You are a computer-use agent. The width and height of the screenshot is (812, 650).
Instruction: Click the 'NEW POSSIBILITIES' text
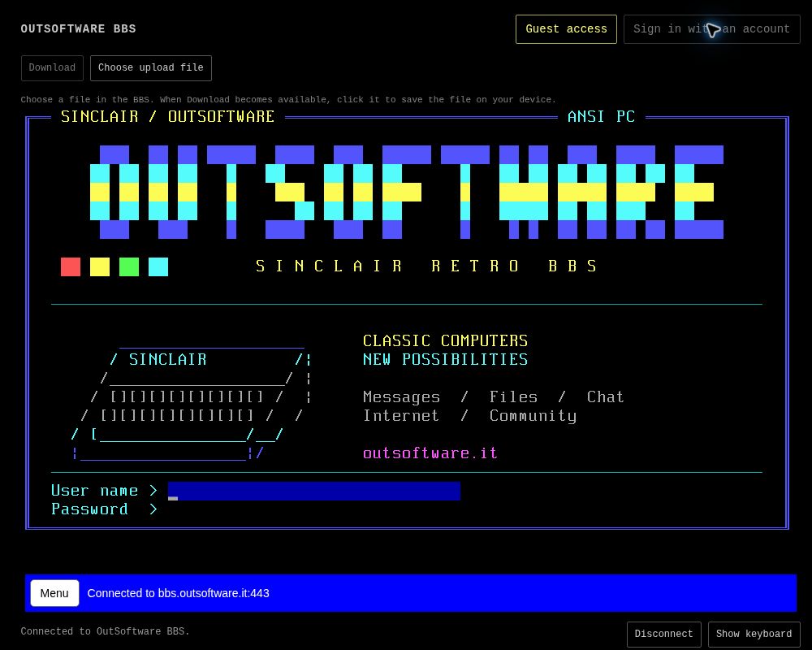tap(445, 360)
